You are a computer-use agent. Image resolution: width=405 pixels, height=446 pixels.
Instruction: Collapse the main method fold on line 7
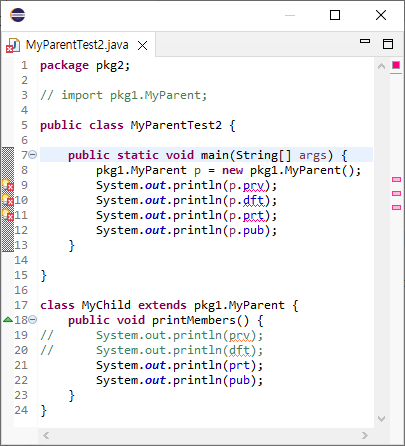pos(33,154)
